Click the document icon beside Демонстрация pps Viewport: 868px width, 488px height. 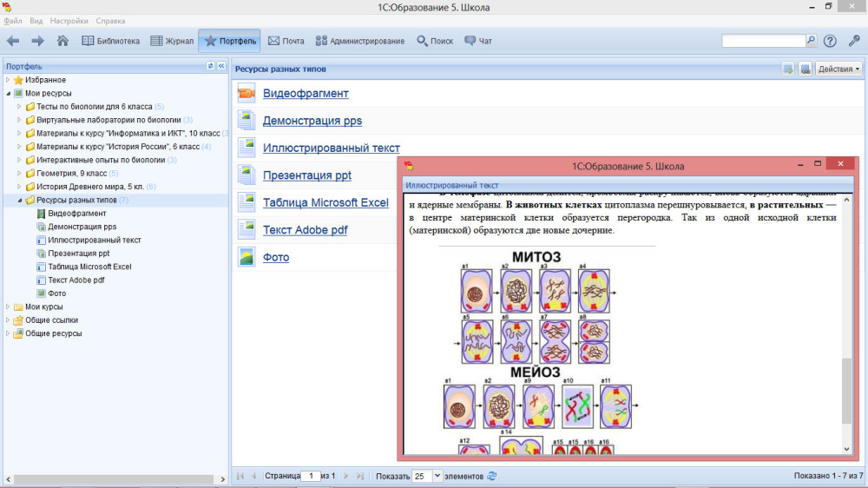(247, 121)
